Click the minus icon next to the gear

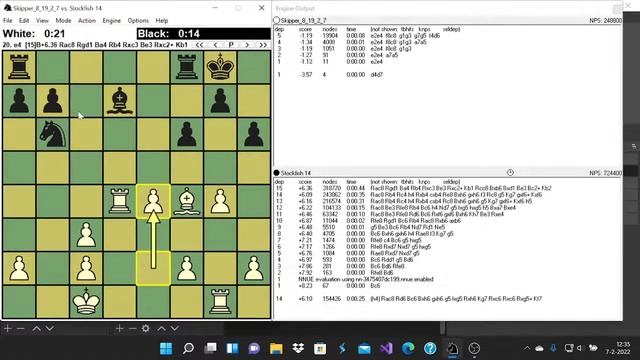[x=132, y=328]
